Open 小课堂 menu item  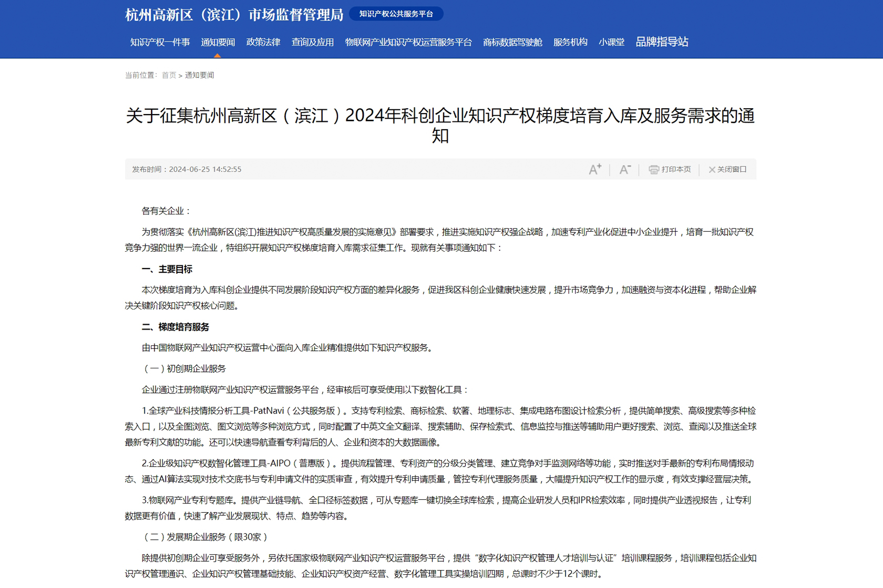pyautogui.click(x=611, y=42)
